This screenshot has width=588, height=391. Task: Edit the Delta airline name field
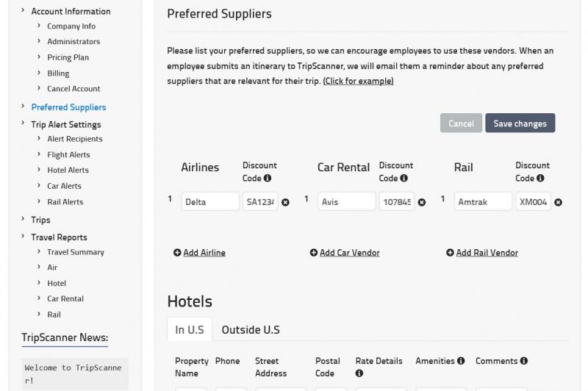pyautogui.click(x=210, y=201)
